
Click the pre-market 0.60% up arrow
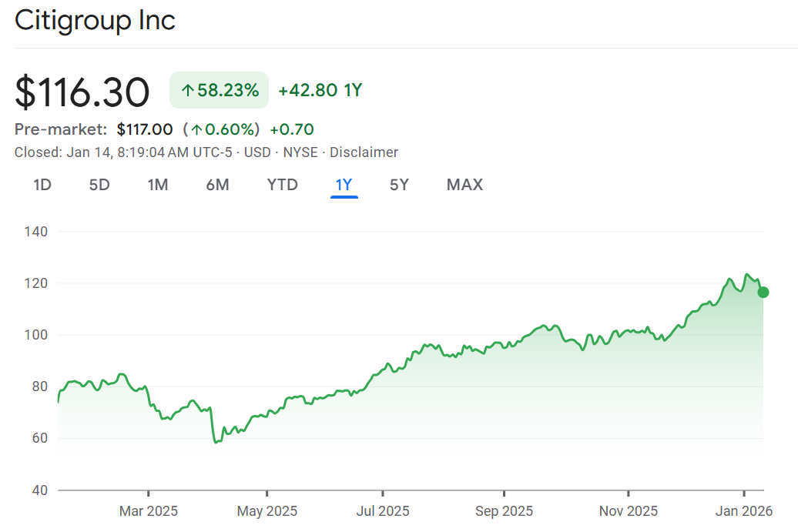(197, 129)
